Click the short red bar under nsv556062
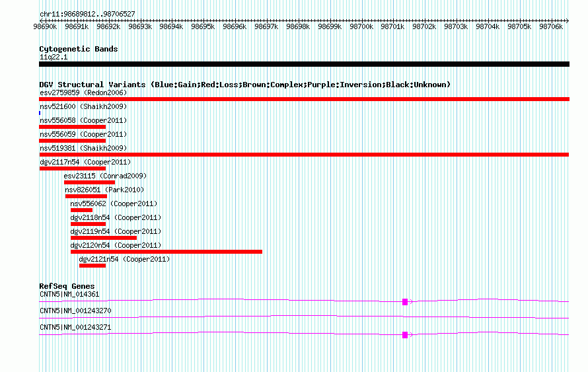Viewport: 588px width, 372px height. click(81, 210)
